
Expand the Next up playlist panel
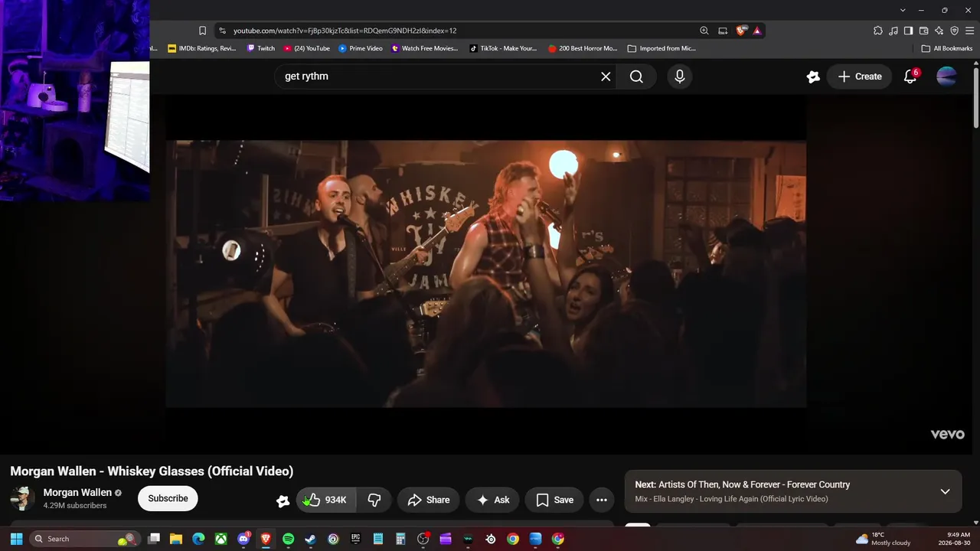(x=945, y=491)
